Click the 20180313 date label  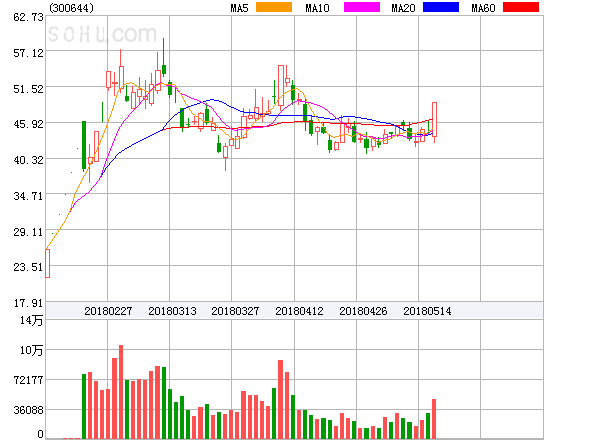pos(172,311)
